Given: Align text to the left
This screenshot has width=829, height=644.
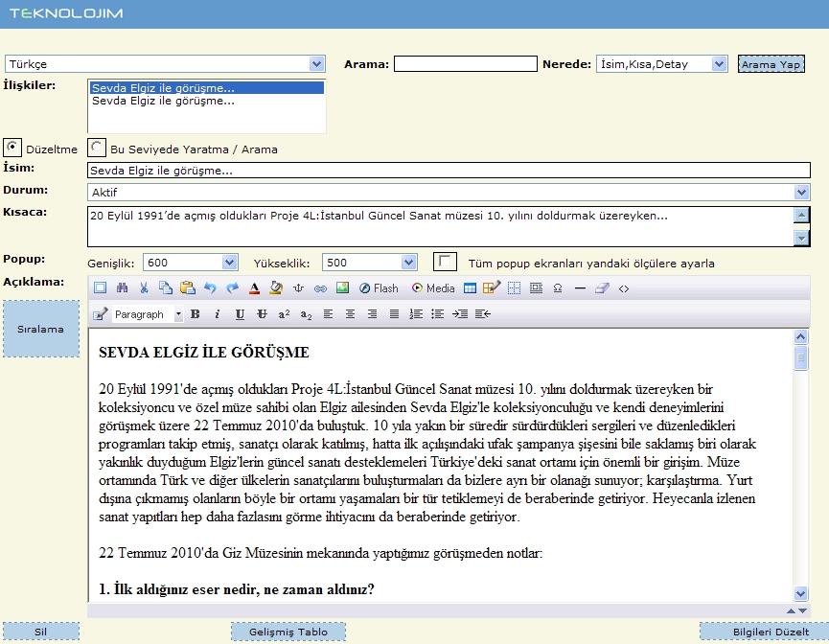Looking at the screenshot, I should point(329,314).
